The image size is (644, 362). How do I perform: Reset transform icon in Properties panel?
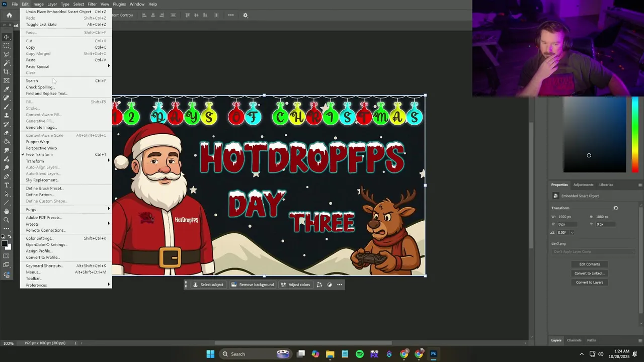pyautogui.click(x=615, y=208)
